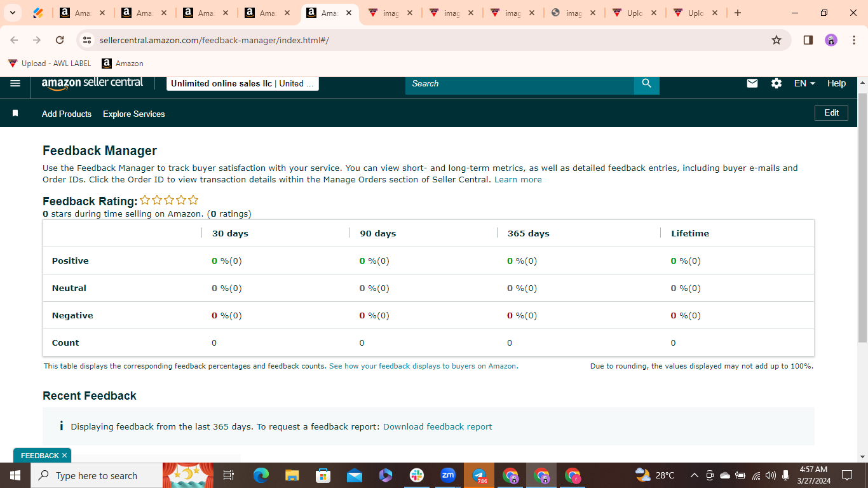Open the Windows Start menu
The height and width of the screenshot is (488, 868).
15,475
